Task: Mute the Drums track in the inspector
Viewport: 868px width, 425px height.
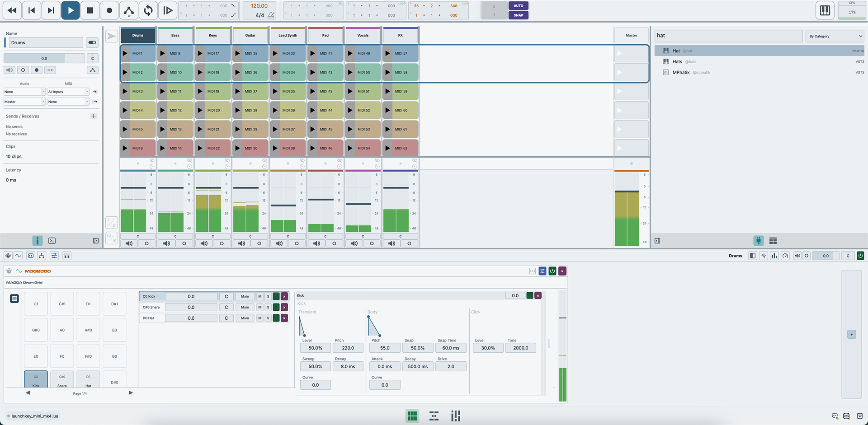Action: coord(9,70)
